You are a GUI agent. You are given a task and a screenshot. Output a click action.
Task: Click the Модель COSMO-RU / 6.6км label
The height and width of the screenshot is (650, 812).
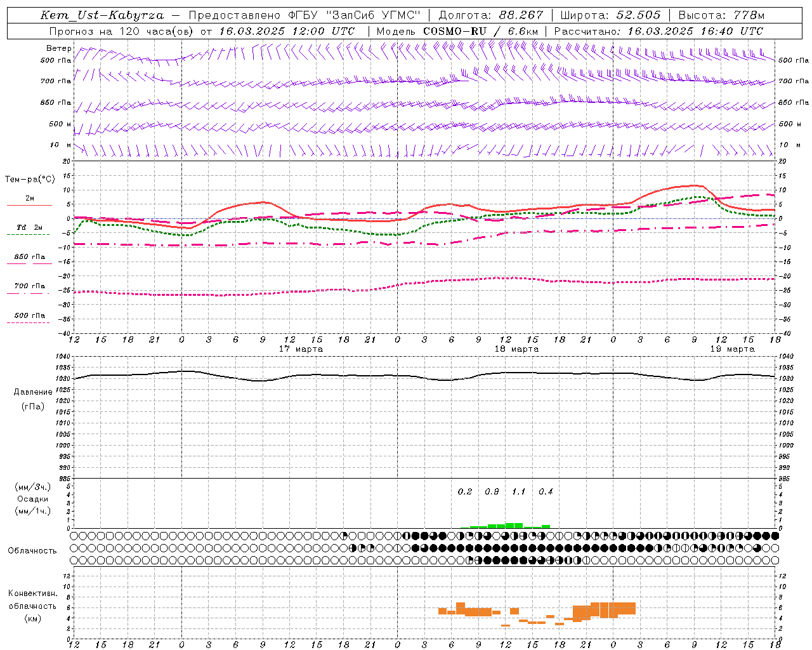[x=457, y=31]
